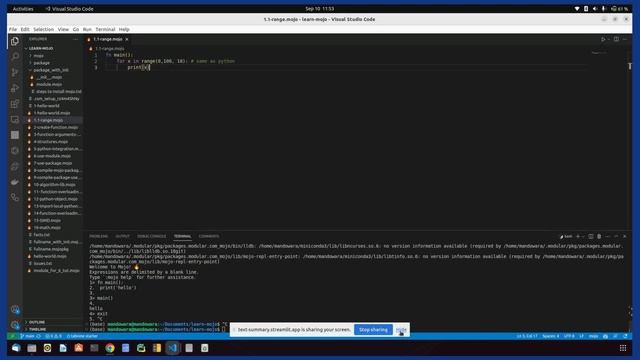The height and width of the screenshot is (360, 640).
Task: Open 4-structures.mojo in explorer
Action: pos(51,142)
